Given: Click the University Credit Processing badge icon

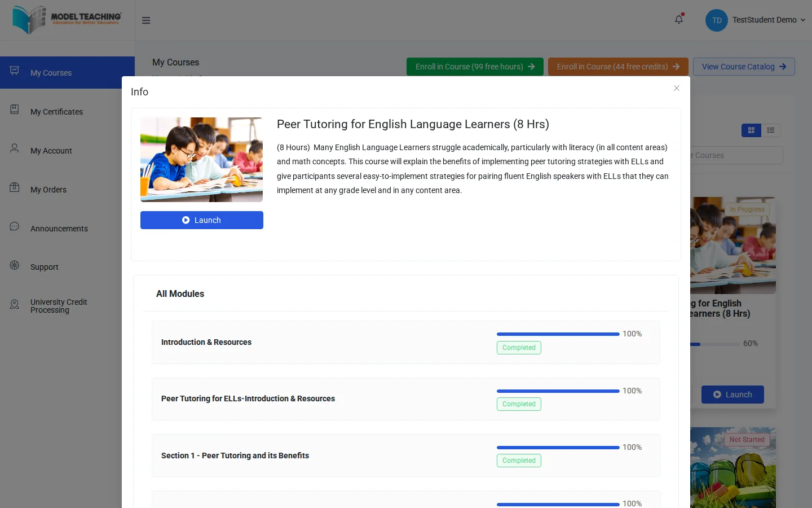Looking at the screenshot, I should [15, 305].
